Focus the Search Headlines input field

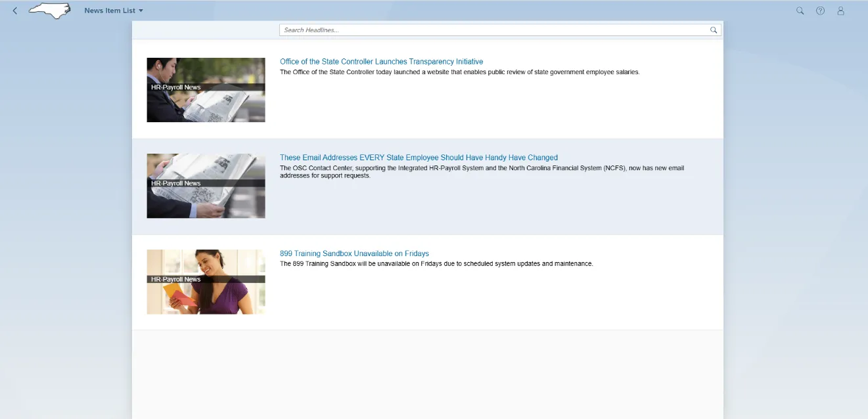493,30
